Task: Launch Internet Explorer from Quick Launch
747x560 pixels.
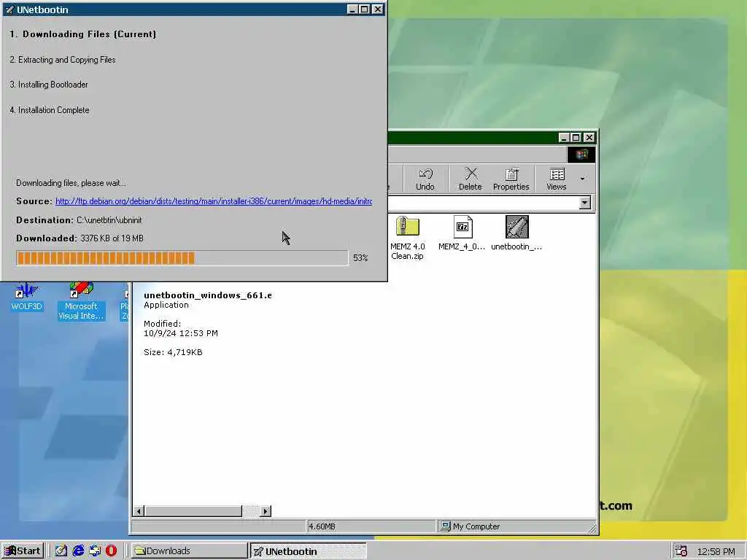Action: point(78,551)
